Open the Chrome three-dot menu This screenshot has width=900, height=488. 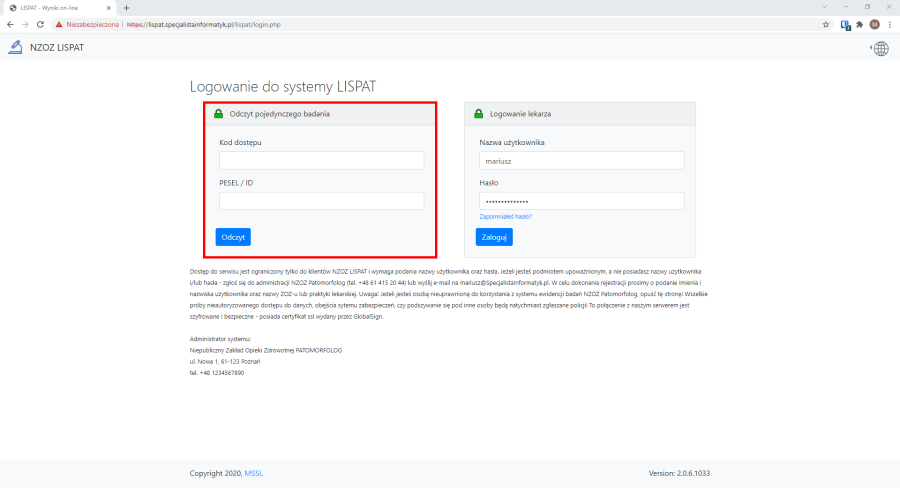point(889,24)
